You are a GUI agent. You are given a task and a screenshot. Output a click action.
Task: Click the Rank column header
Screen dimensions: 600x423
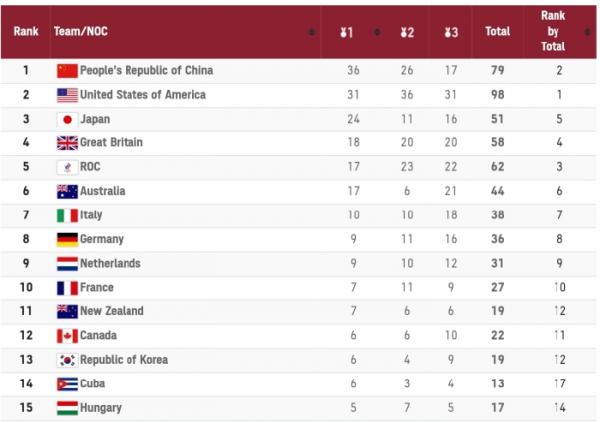(26, 32)
